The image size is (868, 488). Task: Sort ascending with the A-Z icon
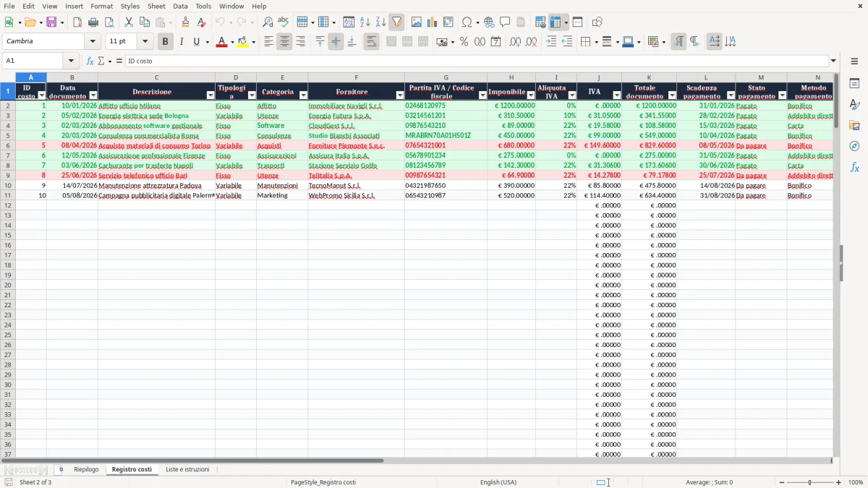(x=365, y=22)
